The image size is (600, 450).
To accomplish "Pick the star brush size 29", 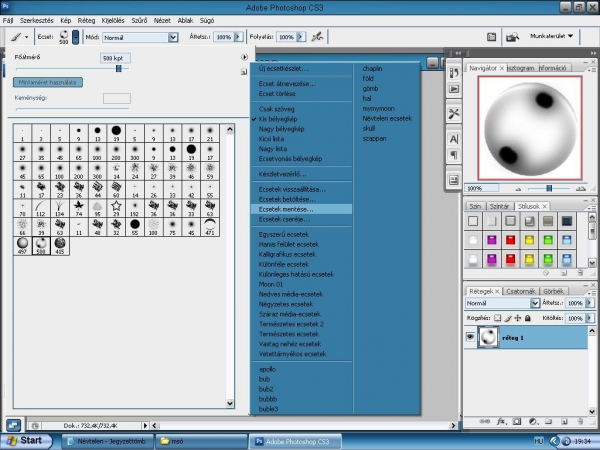I will 116,208.
